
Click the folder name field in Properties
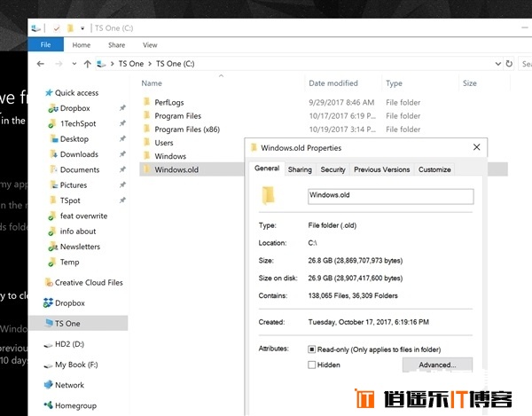click(x=390, y=196)
